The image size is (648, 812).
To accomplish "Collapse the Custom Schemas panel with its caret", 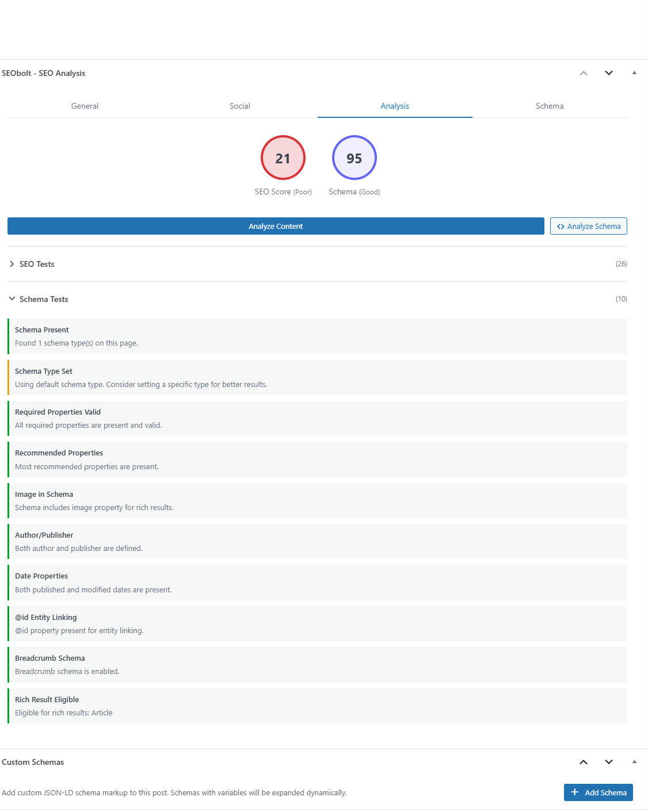I will point(634,762).
